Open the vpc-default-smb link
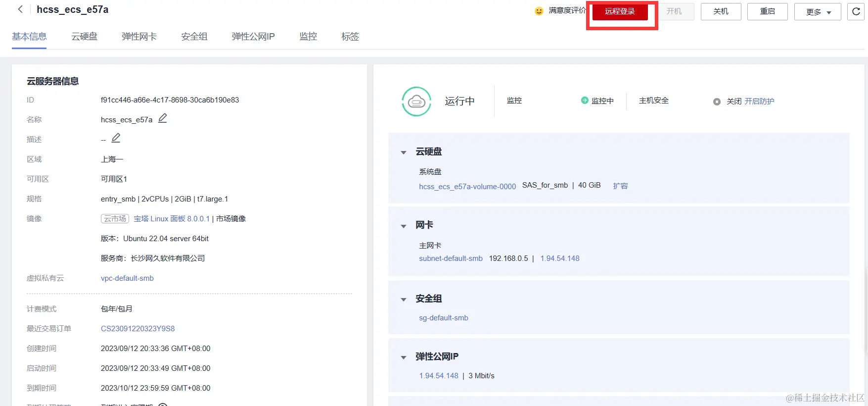 127,278
